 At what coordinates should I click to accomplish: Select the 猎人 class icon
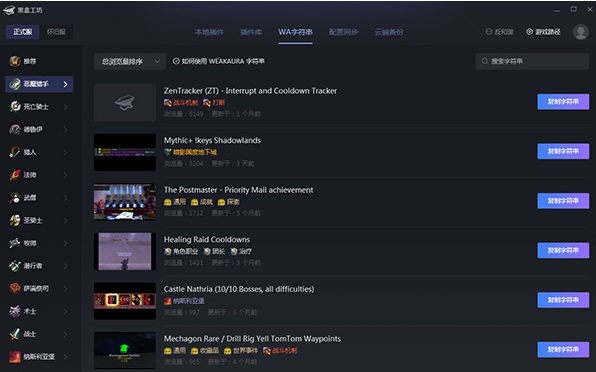(15, 152)
